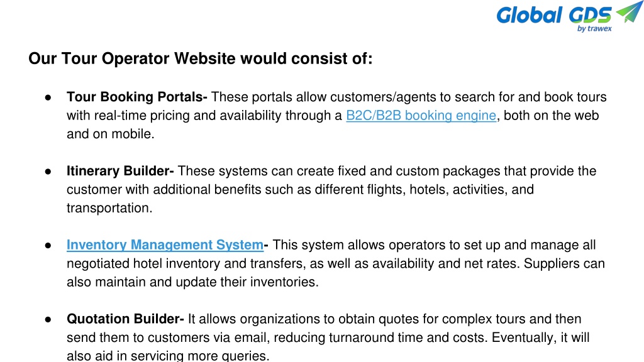The height and width of the screenshot is (362, 644).
Task: Click the bullet before Quotation Builder
Action: pos(48,319)
